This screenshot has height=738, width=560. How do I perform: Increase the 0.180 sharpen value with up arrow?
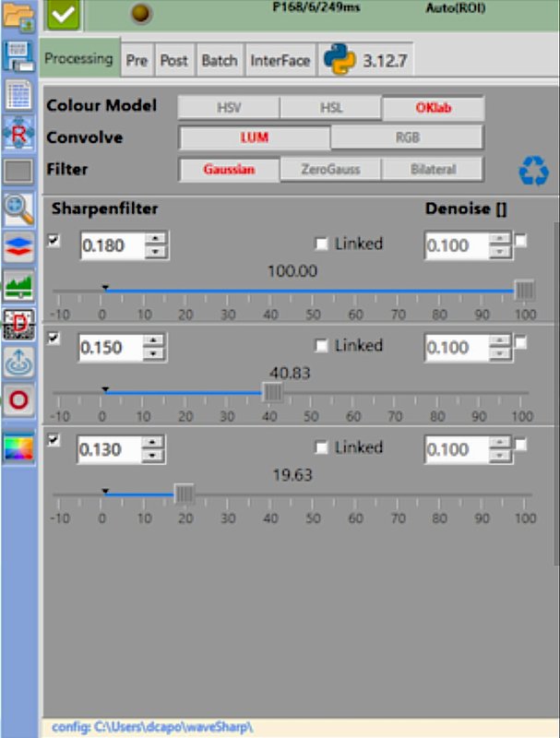click(x=155, y=239)
